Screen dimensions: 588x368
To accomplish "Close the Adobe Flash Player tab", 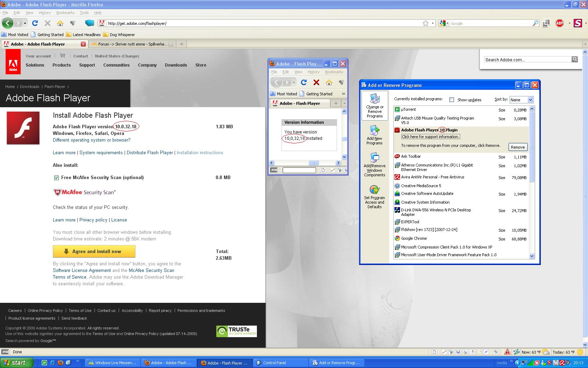I will coord(83,44).
